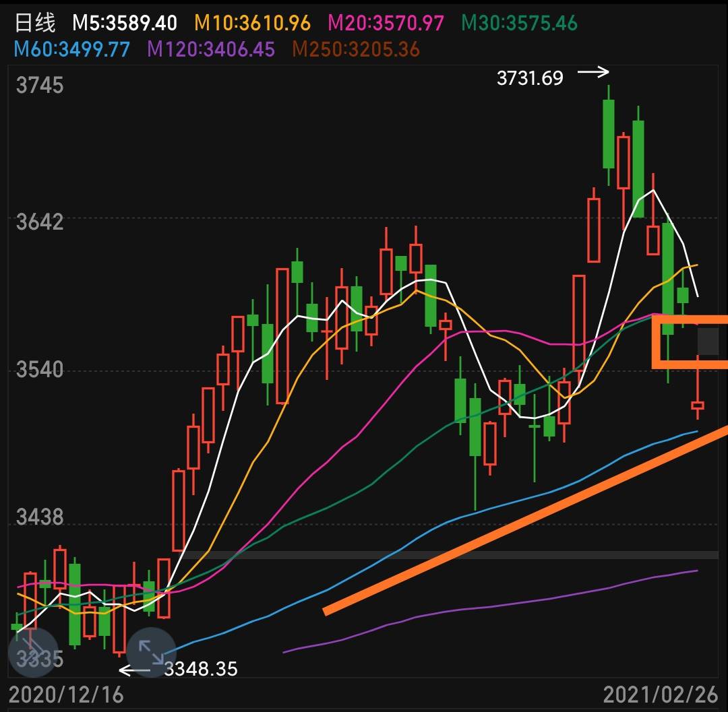Click the orange highlighted rectangle on chart

point(690,342)
